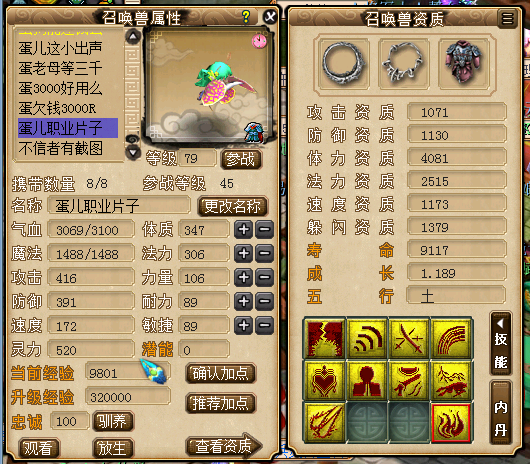The image size is (530, 464).
Task: Decrease 法力 with the minus button
Action: pos(264,253)
